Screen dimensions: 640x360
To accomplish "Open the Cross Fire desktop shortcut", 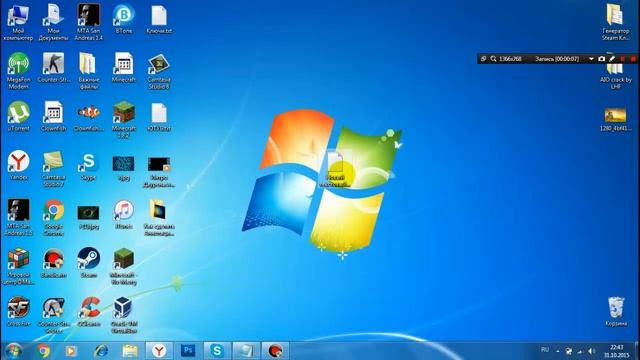I will pyautogui.click(x=18, y=311).
